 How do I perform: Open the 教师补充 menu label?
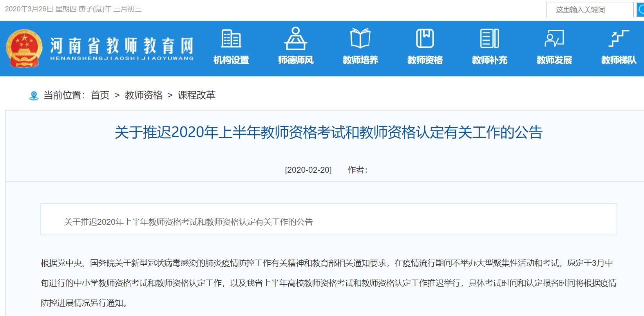click(490, 60)
